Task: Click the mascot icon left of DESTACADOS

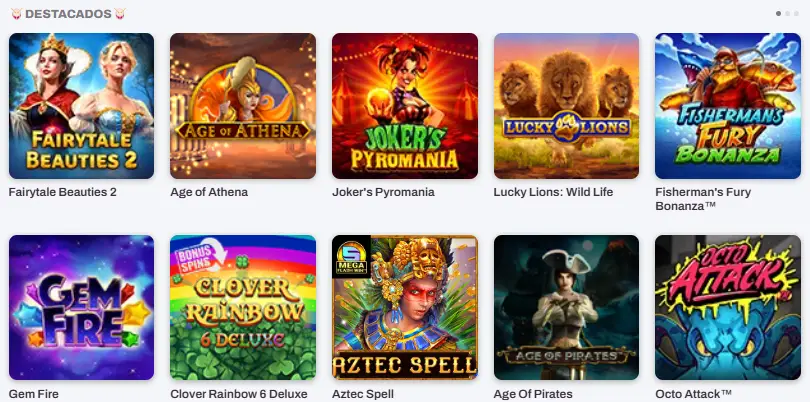Action: tap(16, 14)
